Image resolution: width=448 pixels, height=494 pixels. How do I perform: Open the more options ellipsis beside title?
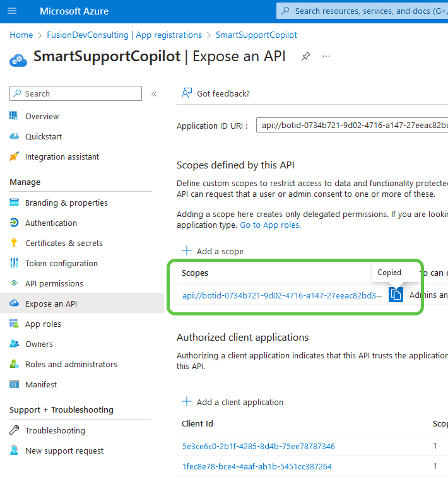coord(326,56)
